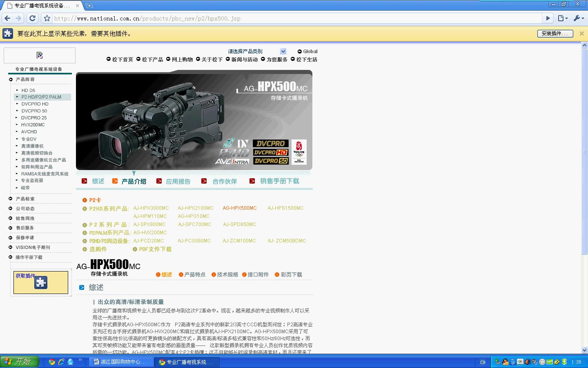Open the wrench settings menu

point(578,18)
